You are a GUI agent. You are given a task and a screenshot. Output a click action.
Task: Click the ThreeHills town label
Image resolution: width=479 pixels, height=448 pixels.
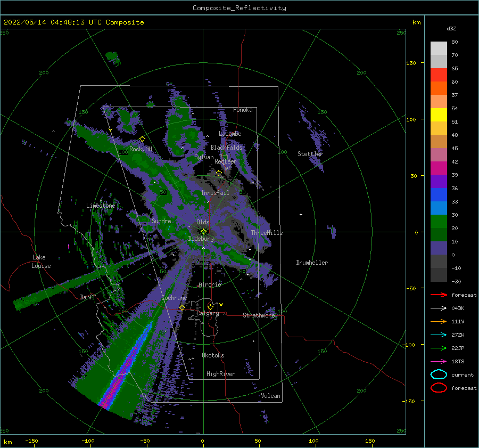[x=267, y=233]
